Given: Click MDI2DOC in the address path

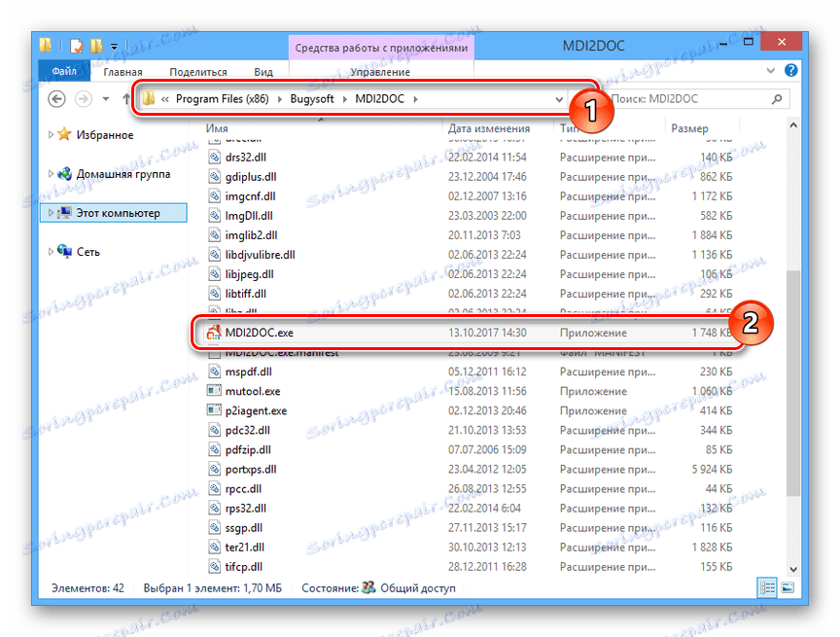Looking at the screenshot, I should pyautogui.click(x=380, y=99).
